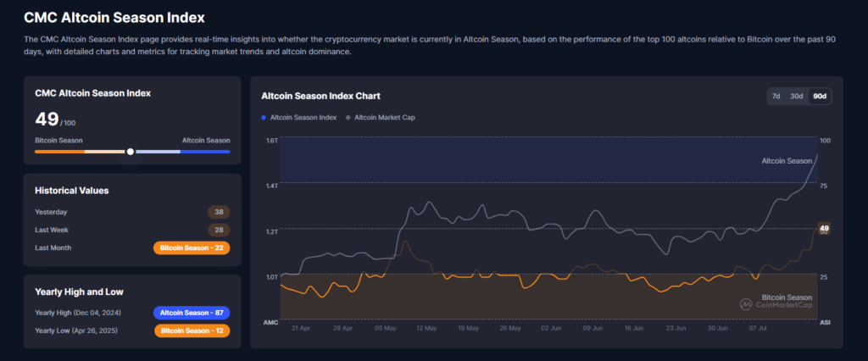Image resolution: width=868 pixels, height=361 pixels.
Task: Click the 02 Jun x-axis date label
Action: pos(552,328)
